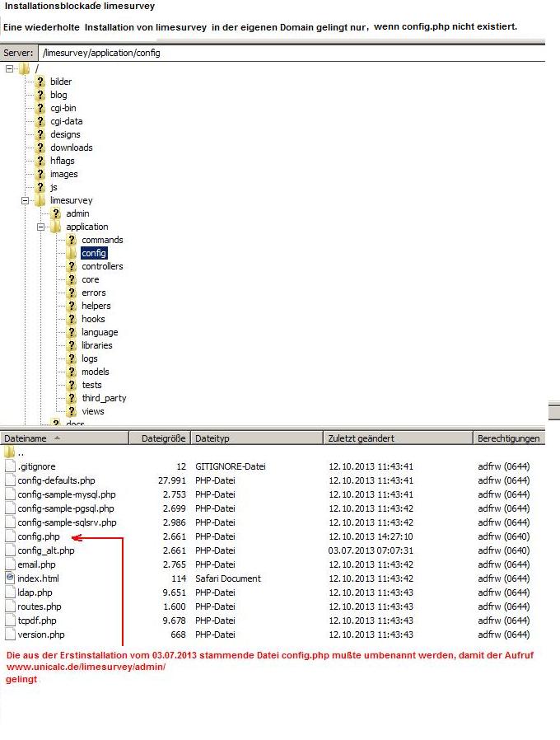Click the file icon next to version.php

tap(10, 635)
